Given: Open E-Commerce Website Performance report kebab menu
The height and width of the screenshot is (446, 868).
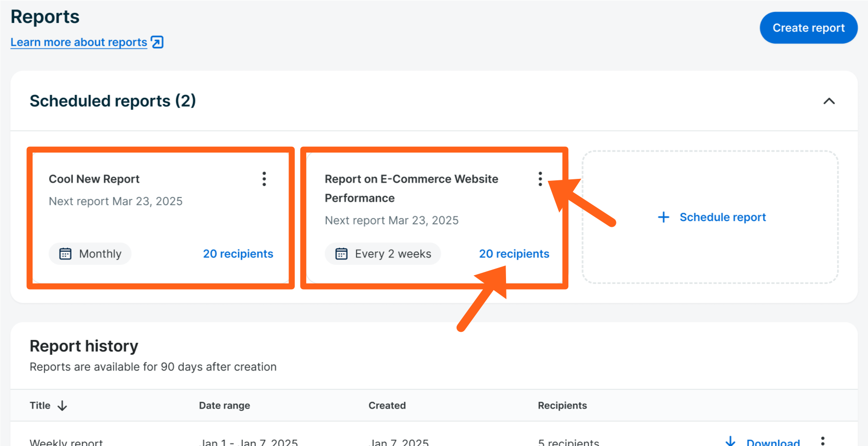Looking at the screenshot, I should pyautogui.click(x=540, y=179).
